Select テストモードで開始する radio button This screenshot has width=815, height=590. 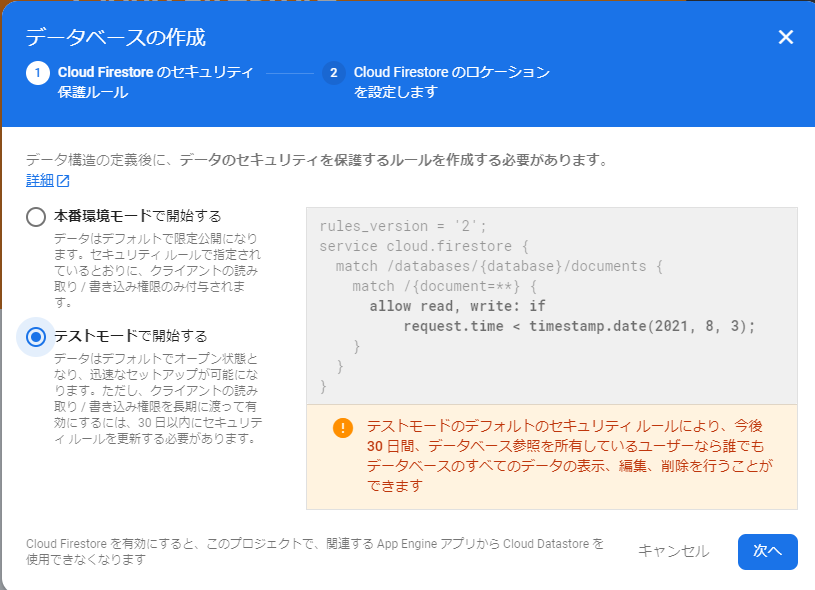point(36,337)
